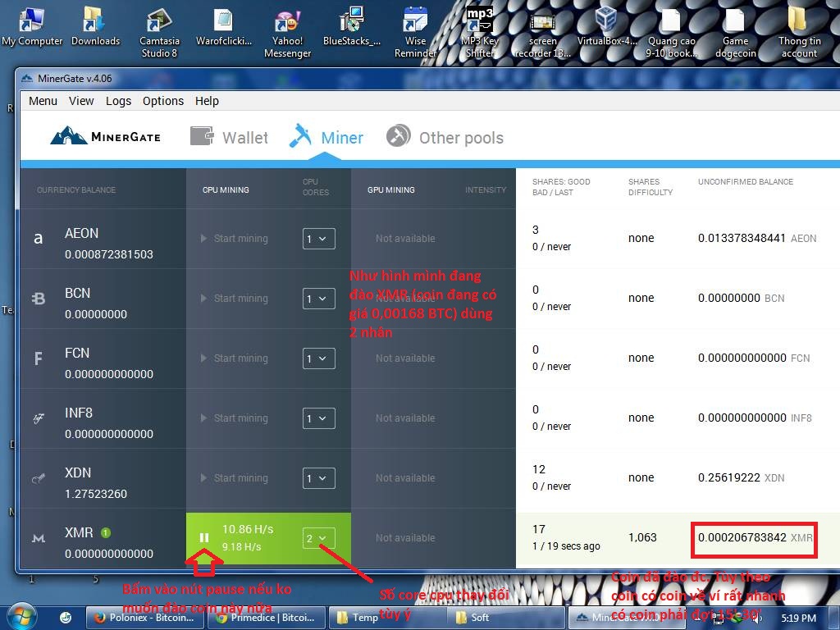
Task: Click the quick launch icon beside Start button
Action: tap(66, 618)
